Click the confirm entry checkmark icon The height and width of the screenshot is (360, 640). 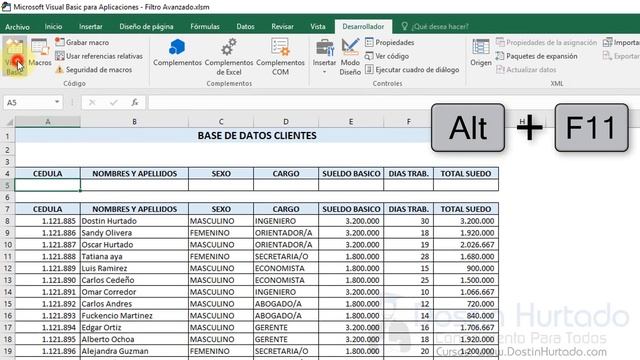(x=113, y=102)
